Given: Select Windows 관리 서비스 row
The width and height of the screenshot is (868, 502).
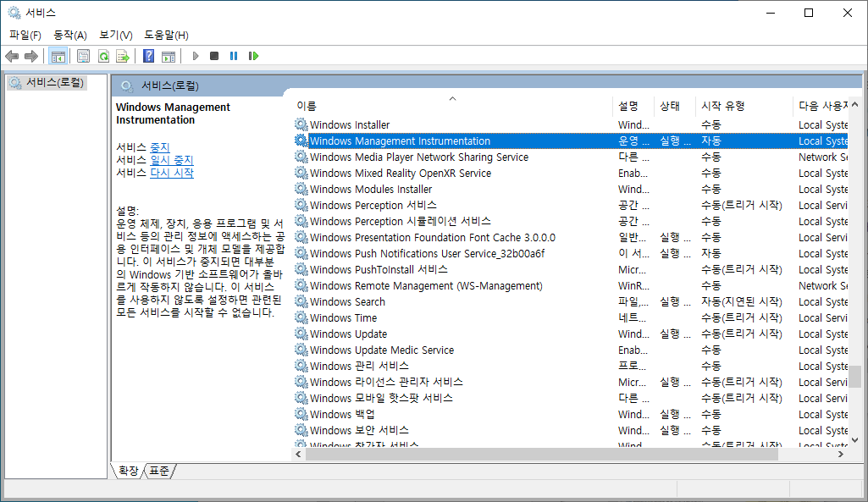Looking at the screenshot, I should pos(571,366).
